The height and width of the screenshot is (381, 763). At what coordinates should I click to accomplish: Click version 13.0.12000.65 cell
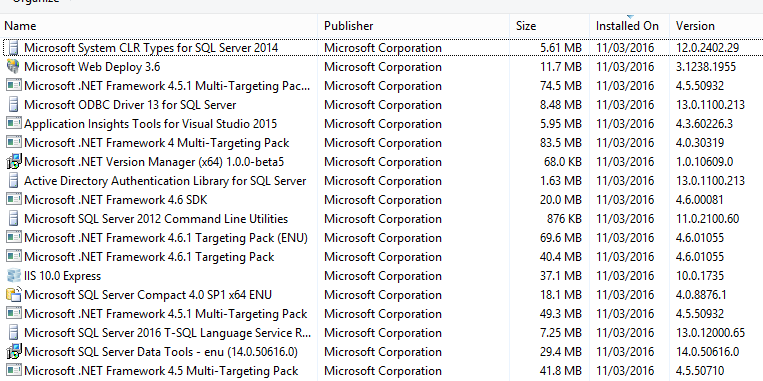click(x=710, y=332)
